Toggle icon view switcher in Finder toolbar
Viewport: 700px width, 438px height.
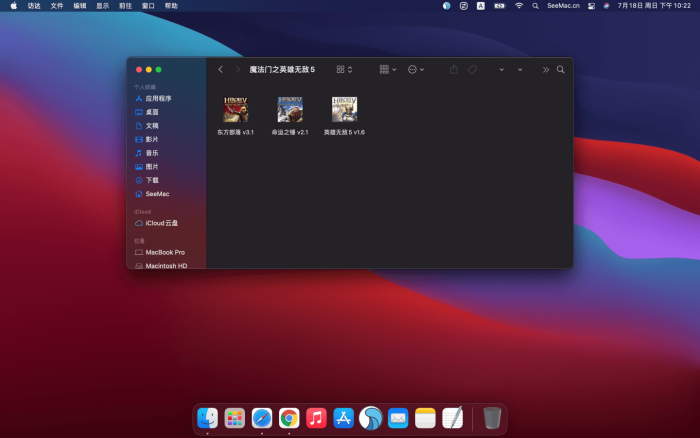click(x=344, y=70)
